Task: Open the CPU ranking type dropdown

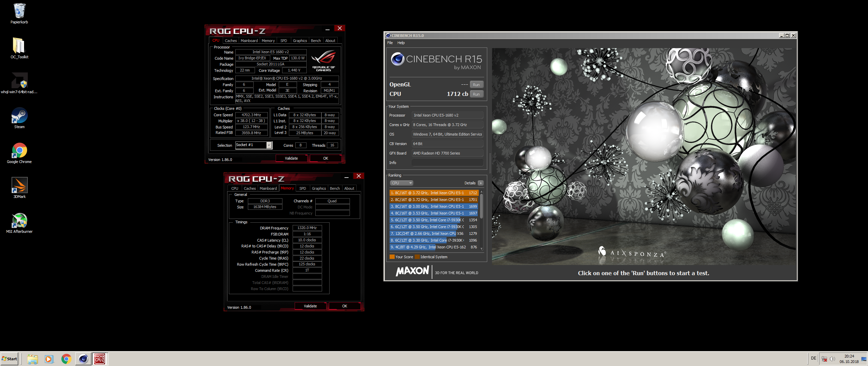Action: (x=401, y=183)
